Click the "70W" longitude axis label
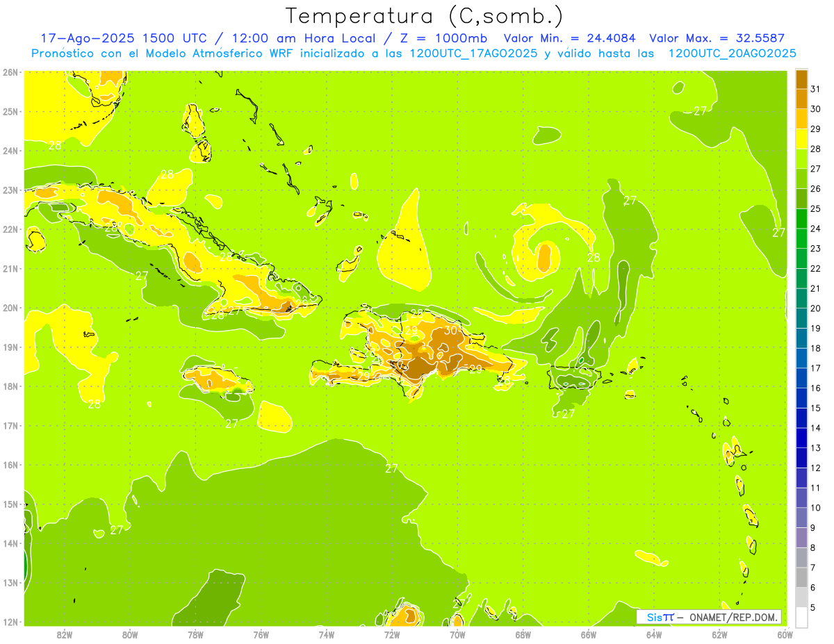Viewport: 834px width, 644px height. coord(457,634)
